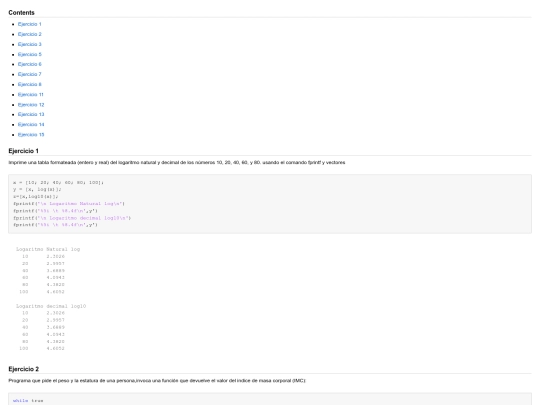Click the Ejercicio 1 section heading
Viewport: 540px width, 405px height.
coord(23,151)
